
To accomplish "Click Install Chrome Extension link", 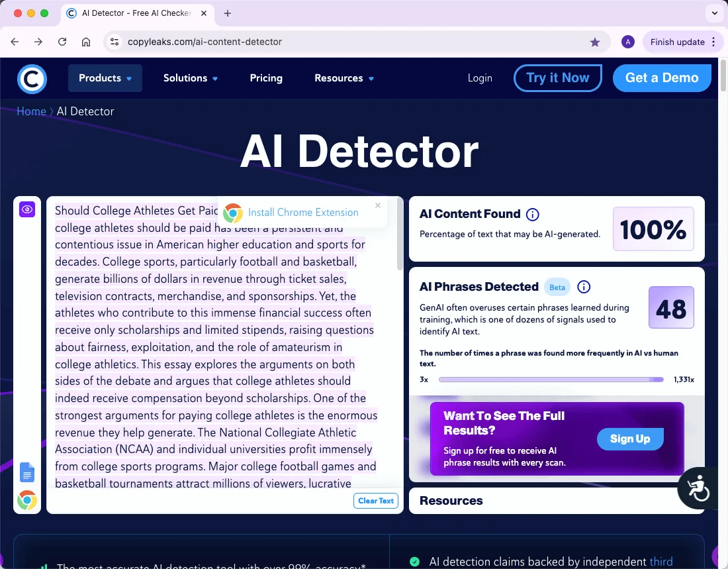I will (x=303, y=213).
